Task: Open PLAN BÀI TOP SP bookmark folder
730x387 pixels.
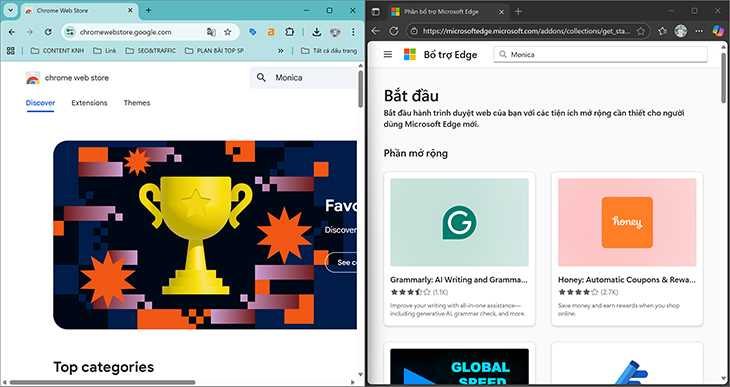Action: [x=214, y=50]
